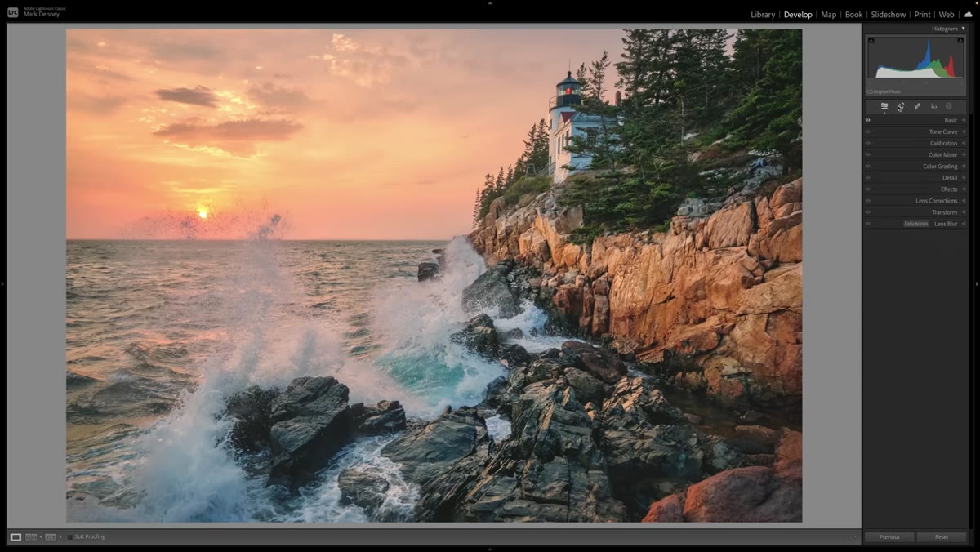980x552 pixels.
Task: Open the cloud sync status icon
Action: coord(968,15)
